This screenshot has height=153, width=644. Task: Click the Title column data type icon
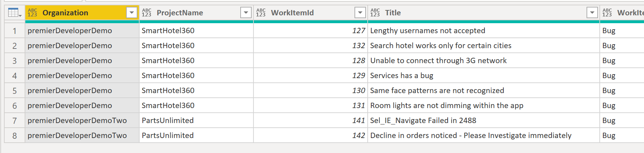(375, 13)
